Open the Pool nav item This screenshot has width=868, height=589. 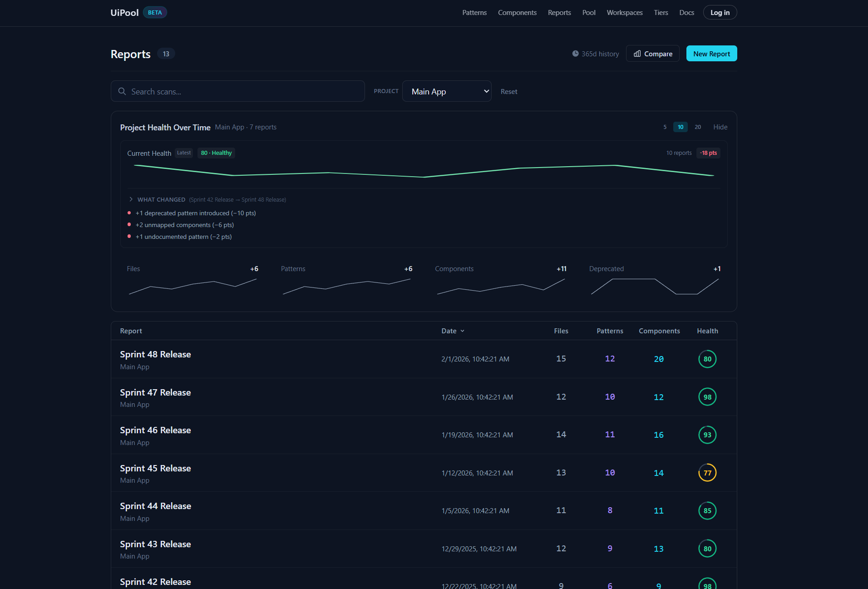coord(589,13)
